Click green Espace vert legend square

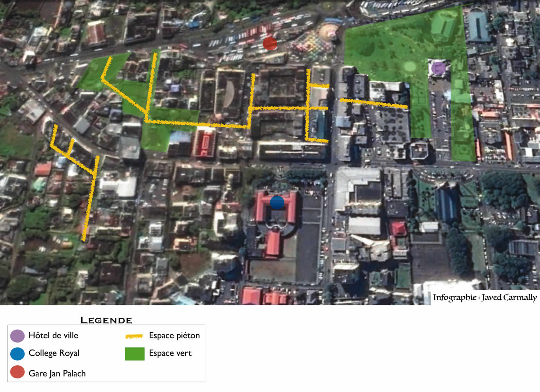(135, 354)
